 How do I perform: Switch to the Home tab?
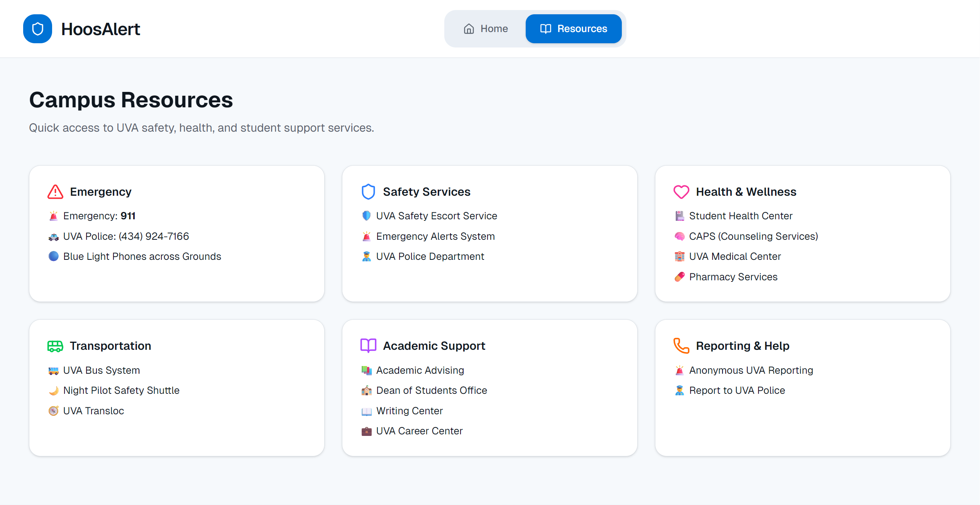(x=486, y=29)
